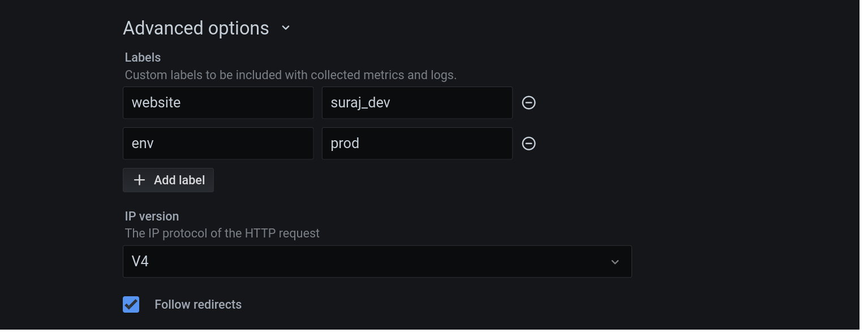Viewport: 868px width, 333px height.
Task: Focus the env label name field
Action: pyautogui.click(x=218, y=144)
